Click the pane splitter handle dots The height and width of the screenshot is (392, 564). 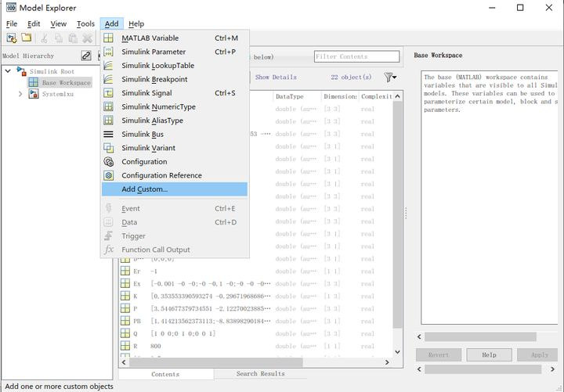coord(406,213)
